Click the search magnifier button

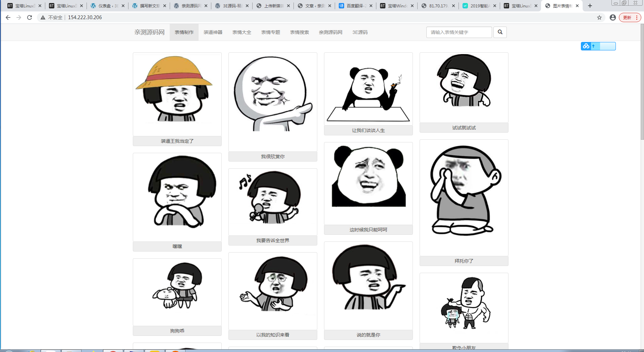pos(500,32)
